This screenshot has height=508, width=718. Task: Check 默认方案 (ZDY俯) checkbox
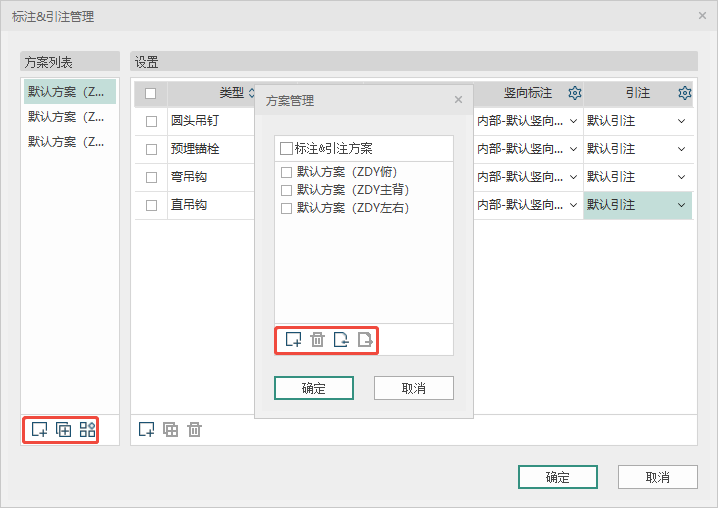(x=286, y=172)
